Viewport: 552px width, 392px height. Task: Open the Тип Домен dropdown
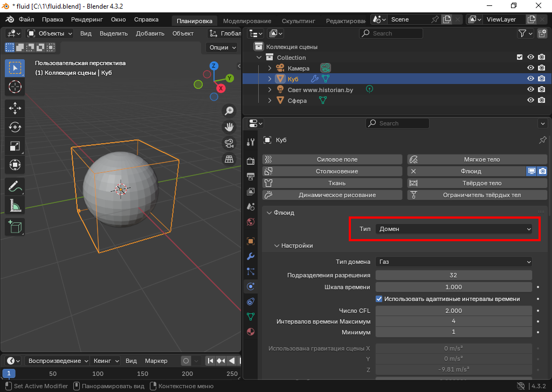453,229
